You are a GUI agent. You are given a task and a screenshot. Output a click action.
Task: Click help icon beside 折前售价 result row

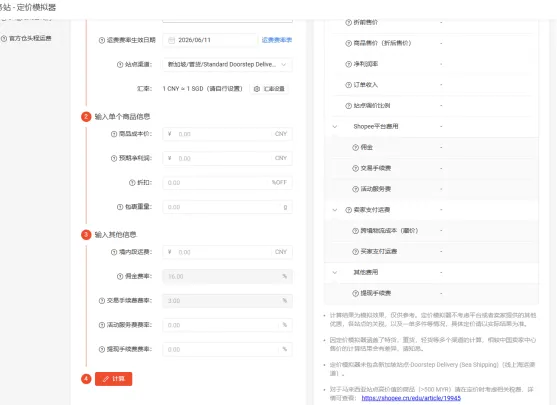348,22
